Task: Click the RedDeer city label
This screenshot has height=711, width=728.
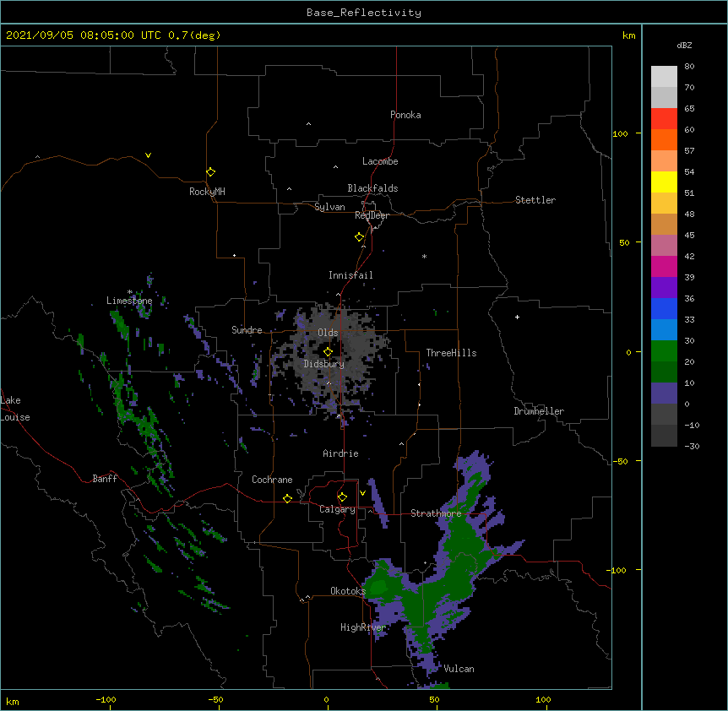Action: coord(372,215)
